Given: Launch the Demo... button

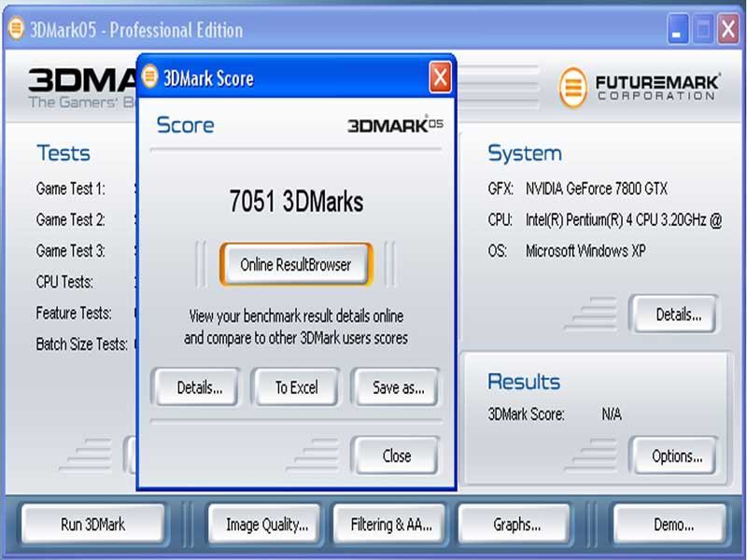Looking at the screenshot, I should pos(670,525).
